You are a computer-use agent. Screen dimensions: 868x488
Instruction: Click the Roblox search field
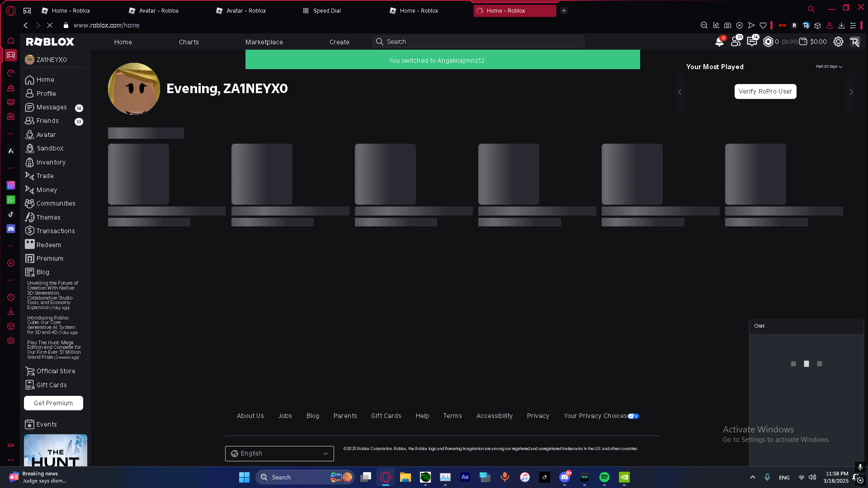click(x=479, y=42)
